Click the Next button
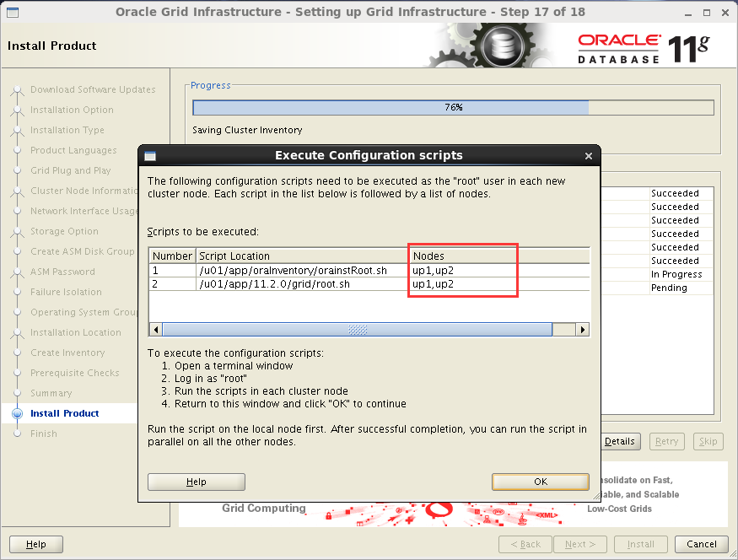Viewport: 738px width, 560px height. click(x=580, y=544)
